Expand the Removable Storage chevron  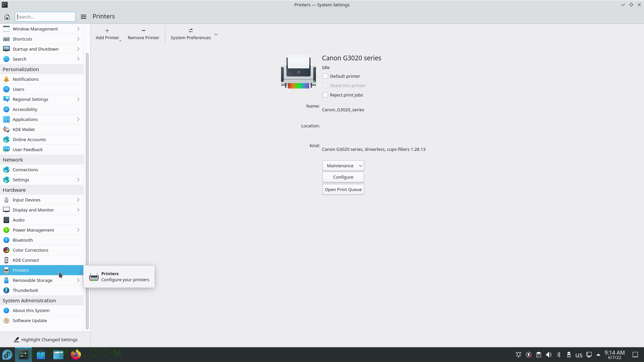[x=78, y=280]
